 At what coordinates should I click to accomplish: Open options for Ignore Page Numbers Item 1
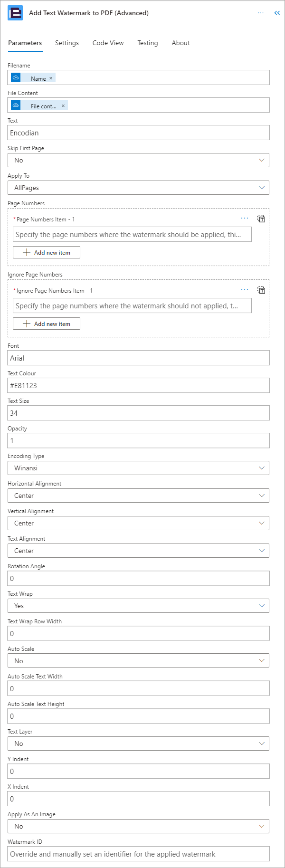(245, 289)
